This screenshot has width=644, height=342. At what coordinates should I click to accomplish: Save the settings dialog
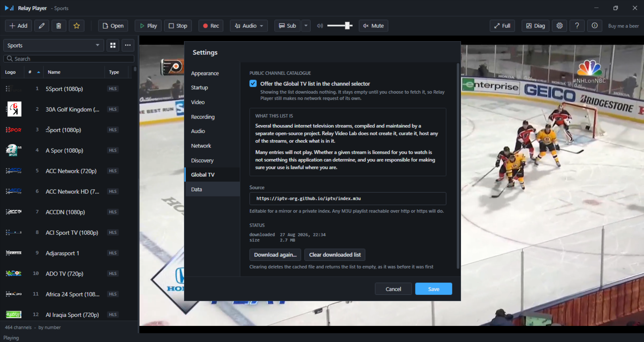433,289
